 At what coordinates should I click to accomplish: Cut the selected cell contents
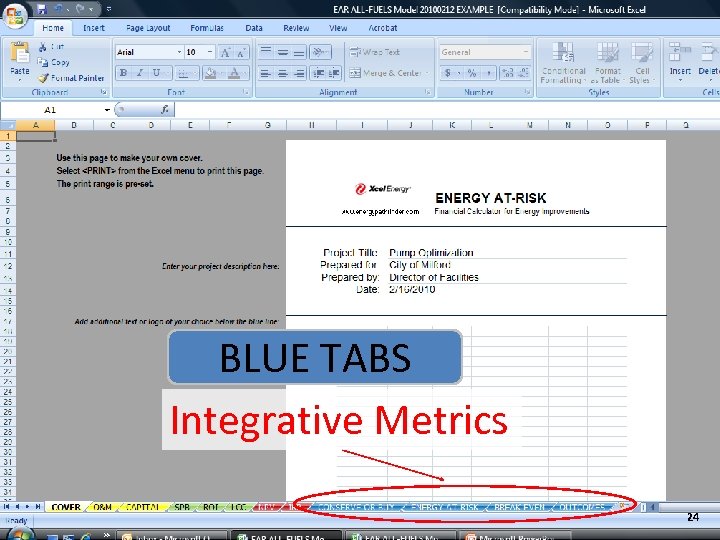51,46
